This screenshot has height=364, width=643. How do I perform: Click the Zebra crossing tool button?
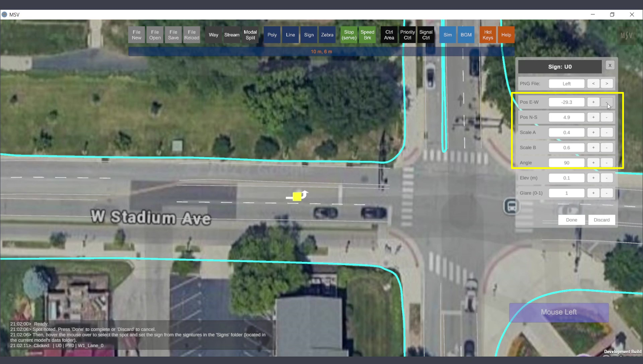[327, 35]
